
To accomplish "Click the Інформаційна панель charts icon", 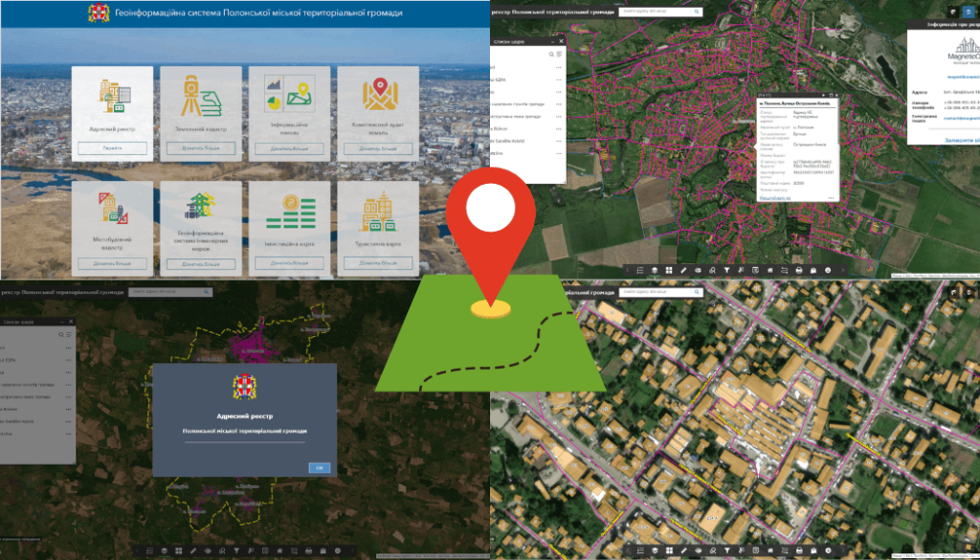I will pyautogui.click(x=289, y=94).
